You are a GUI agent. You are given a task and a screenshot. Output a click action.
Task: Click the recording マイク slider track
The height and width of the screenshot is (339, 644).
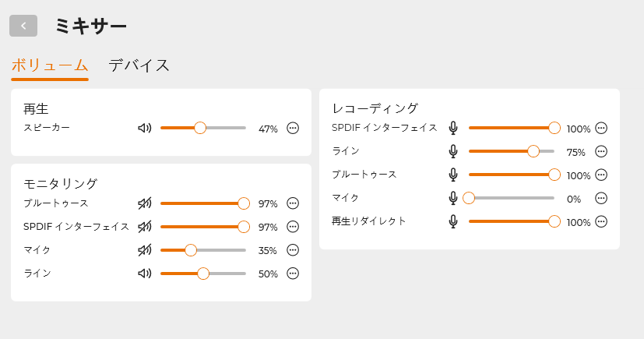coord(514,199)
